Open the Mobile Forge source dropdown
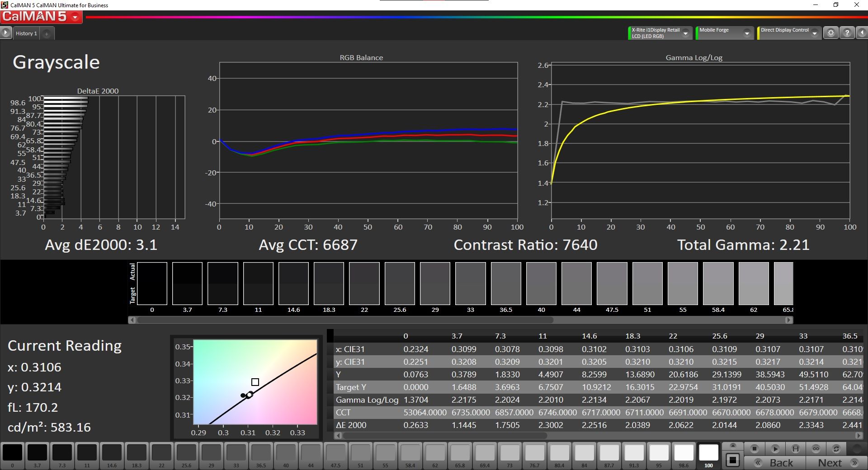 click(747, 33)
